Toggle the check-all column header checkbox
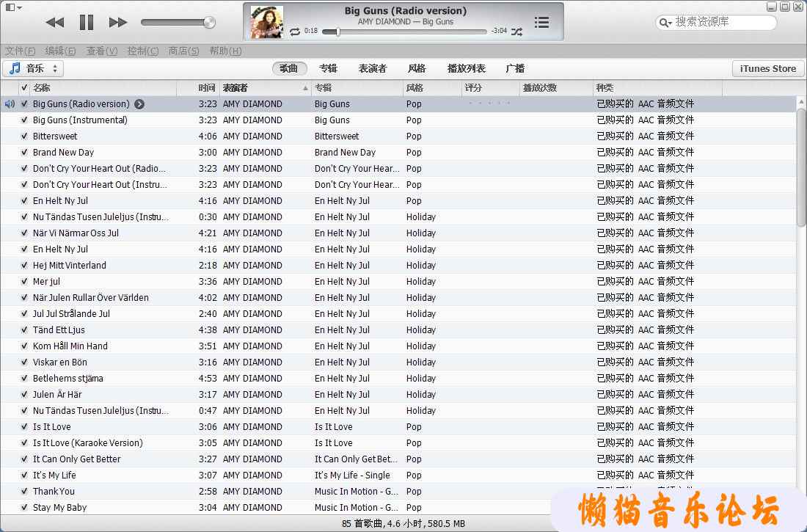807x532 pixels. click(x=24, y=88)
